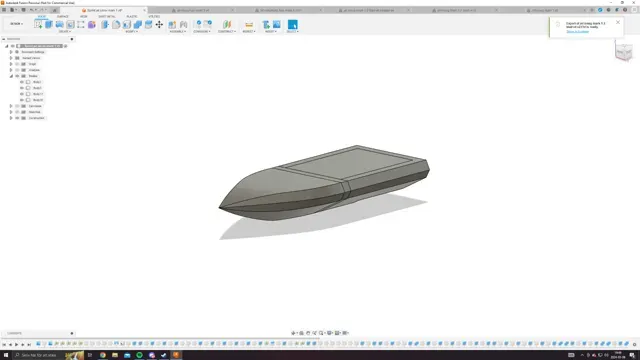Toggle visibility of Body17
Screen dimensions: 640x360
coord(22,94)
